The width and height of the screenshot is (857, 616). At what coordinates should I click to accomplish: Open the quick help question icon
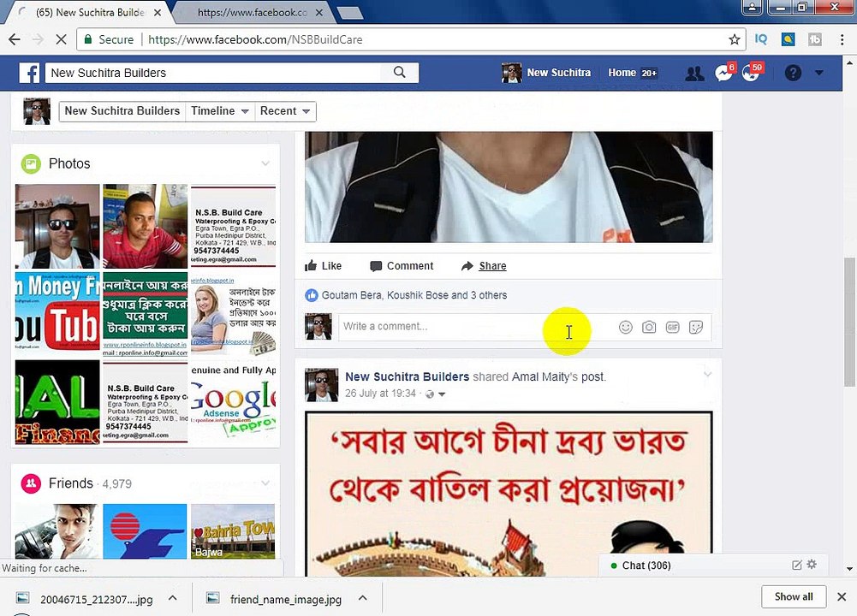point(793,73)
